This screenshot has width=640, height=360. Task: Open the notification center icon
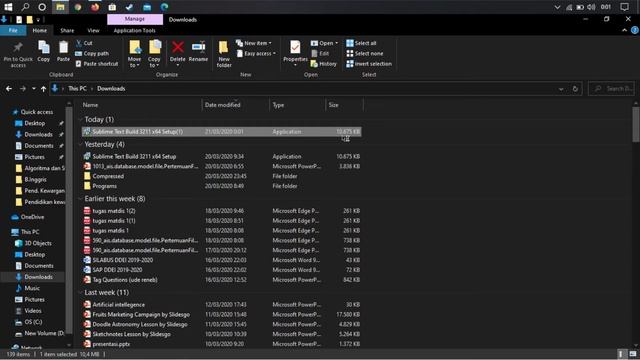pos(624,7)
